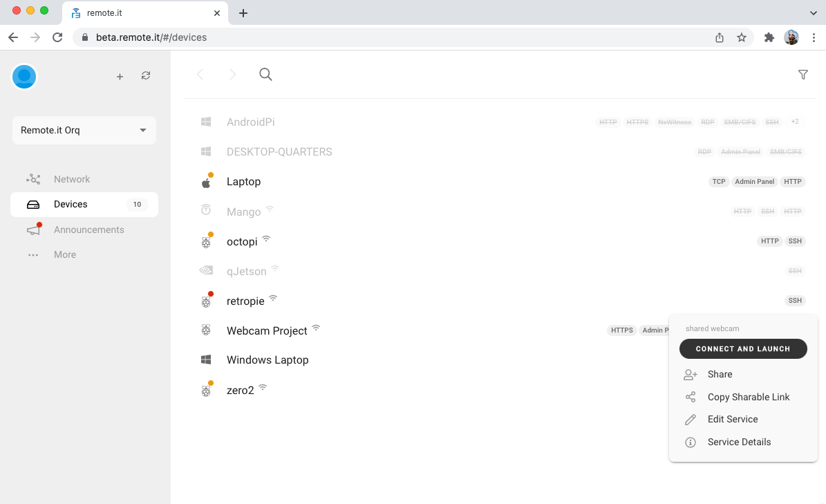
Task: Click the device icon beside Mango
Action: 206,209
